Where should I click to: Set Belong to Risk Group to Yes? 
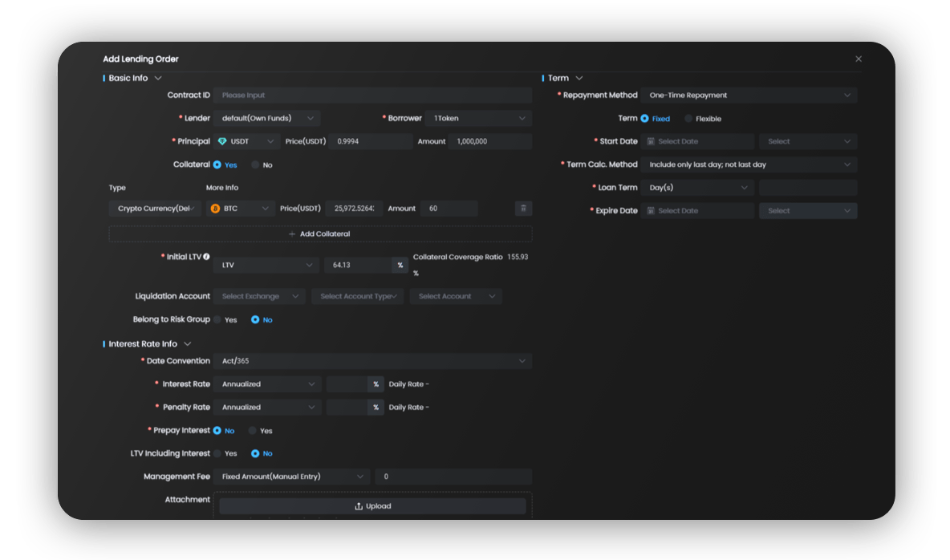tap(217, 320)
